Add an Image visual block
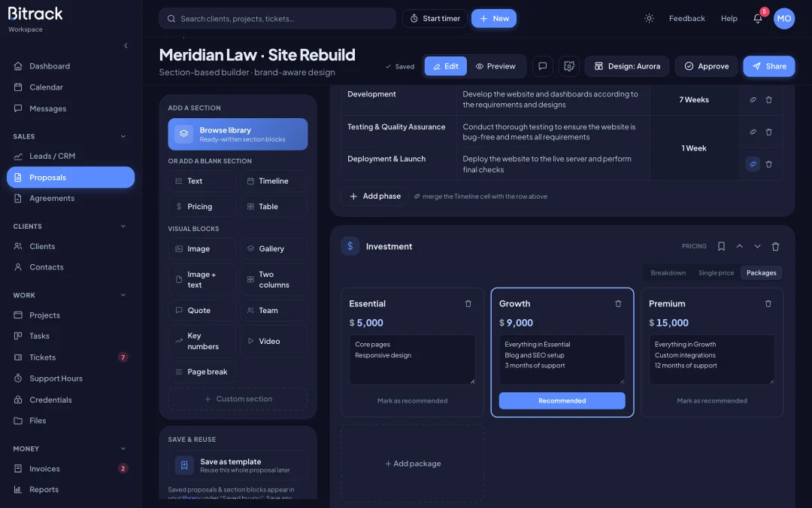This screenshot has height=508, width=812. (202, 249)
